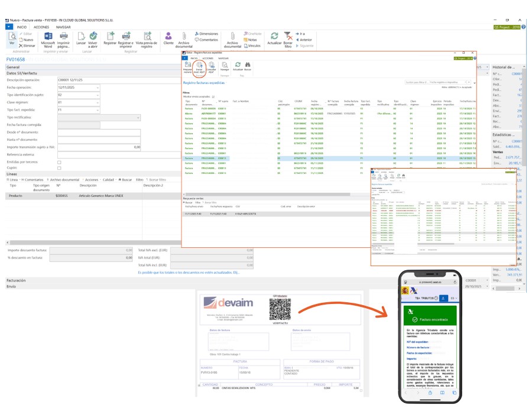Viewport: 532px width, 414px height.
Task: Open the Tipo fact. expedida dropdown
Action: [97, 110]
